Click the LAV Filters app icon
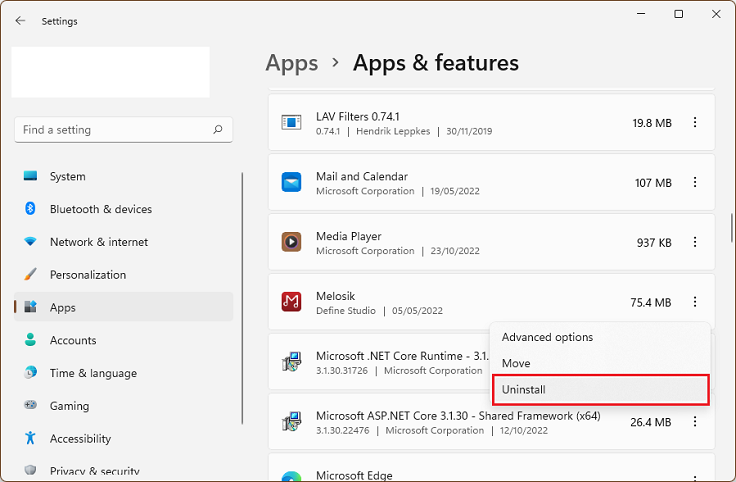This screenshot has width=736, height=482. [x=291, y=122]
